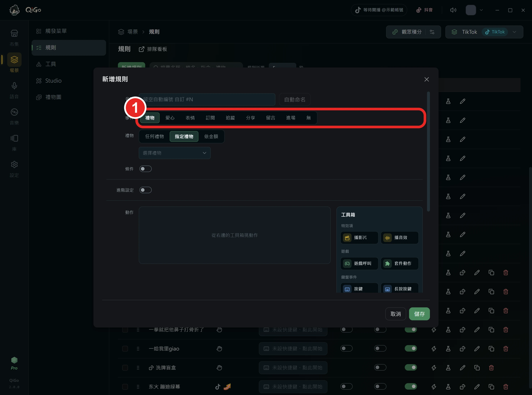This screenshot has width=532, height=395.
Task: Add the 長按按鍵 long press action
Action: [399, 288]
